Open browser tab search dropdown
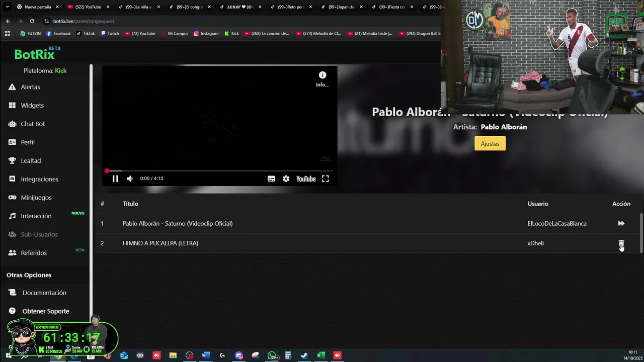Image resolution: width=644 pixels, height=362 pixels. click(7, 7)
